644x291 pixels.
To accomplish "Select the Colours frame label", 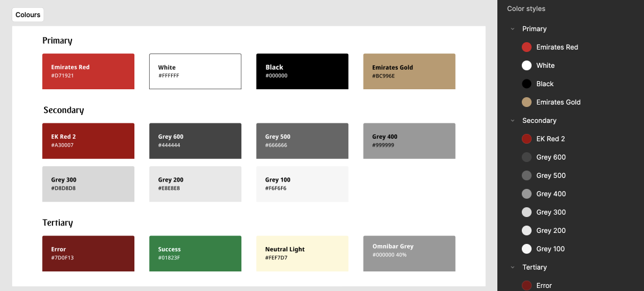I will (x=28, y=15).
